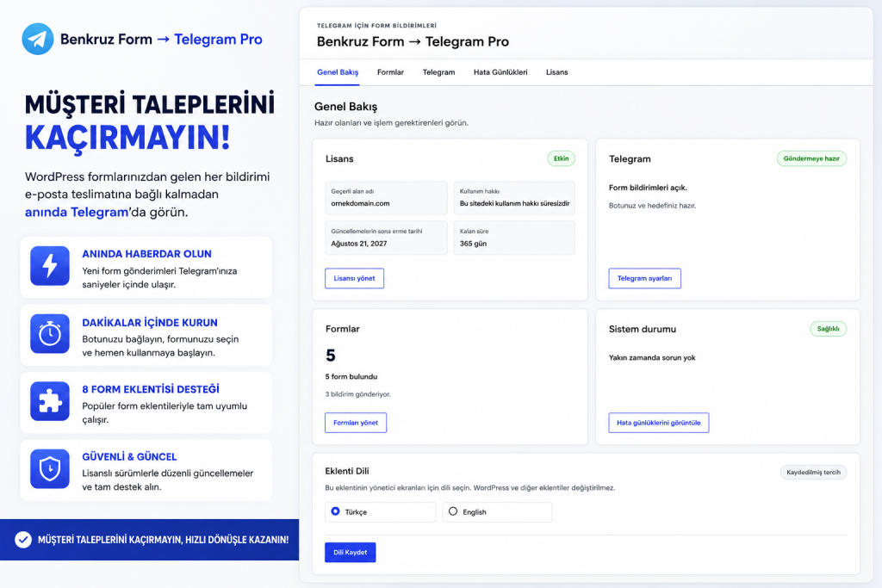Image resolution: width=882 pixels, height=588 pixels.
Task: Click the GÜVENLİ & GÜNCEL heading
Action: [129, 456]
